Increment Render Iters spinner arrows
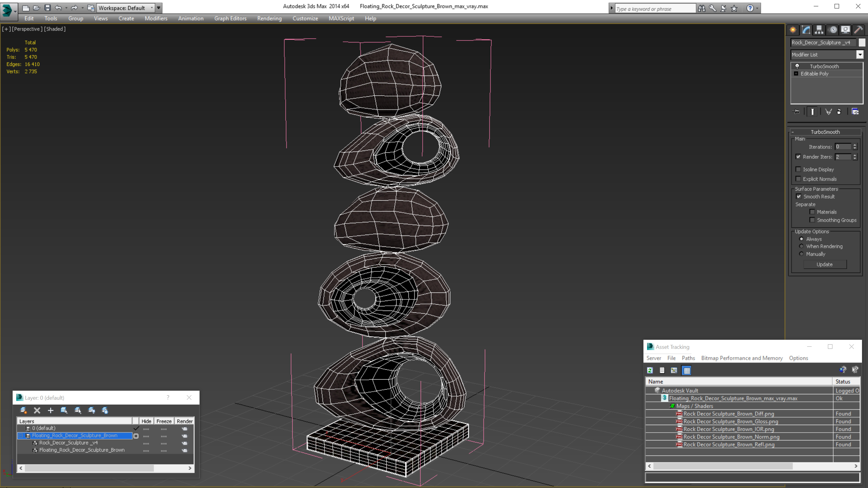The image size is (868, 488). (855, 157)
